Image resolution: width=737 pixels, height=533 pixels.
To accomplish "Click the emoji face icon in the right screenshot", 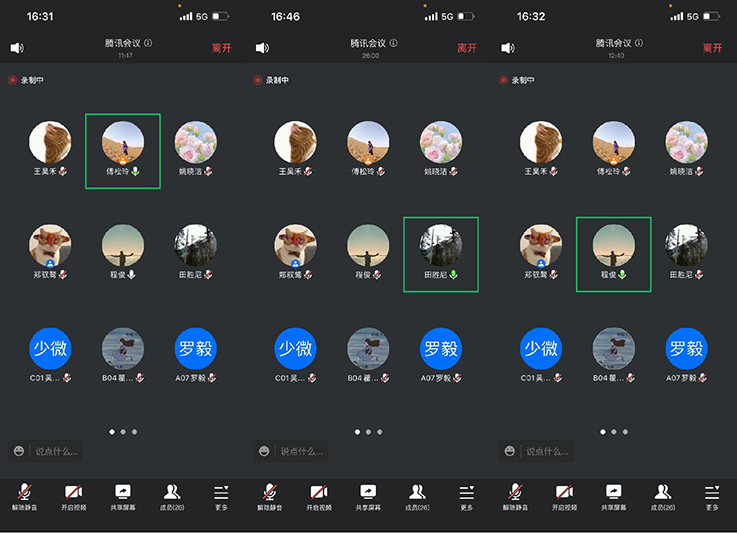I will click(x=510, y=451).
